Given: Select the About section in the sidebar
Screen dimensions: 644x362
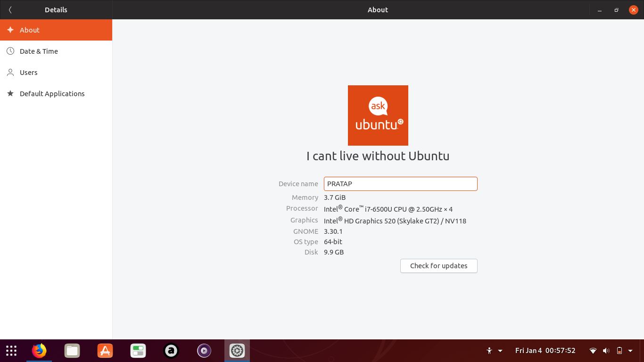Looking at the screenshot, I should 30,30.
